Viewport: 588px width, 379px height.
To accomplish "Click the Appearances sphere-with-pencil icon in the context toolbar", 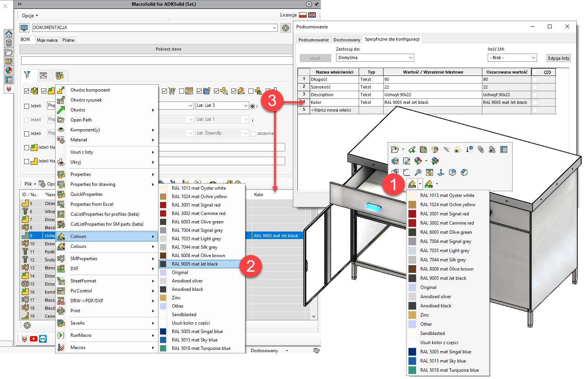I will [x=418, y=161].
